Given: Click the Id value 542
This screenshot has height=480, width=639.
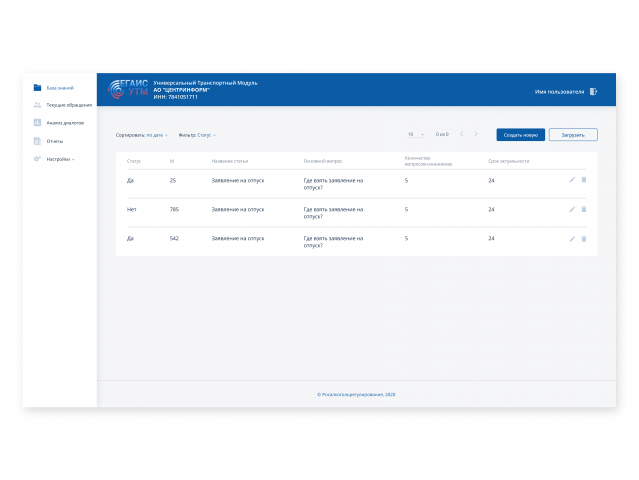Looking at the screenshot, I should point(174,238).
